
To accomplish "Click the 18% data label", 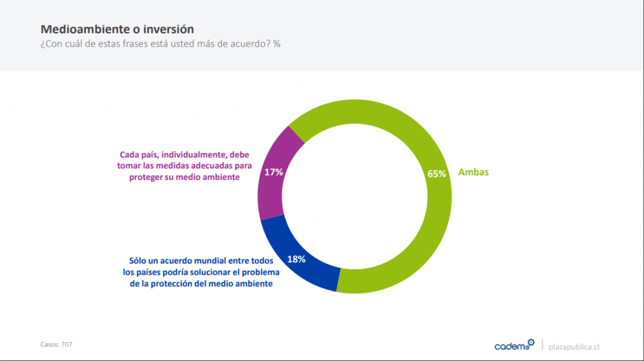I will coord(296,259).
